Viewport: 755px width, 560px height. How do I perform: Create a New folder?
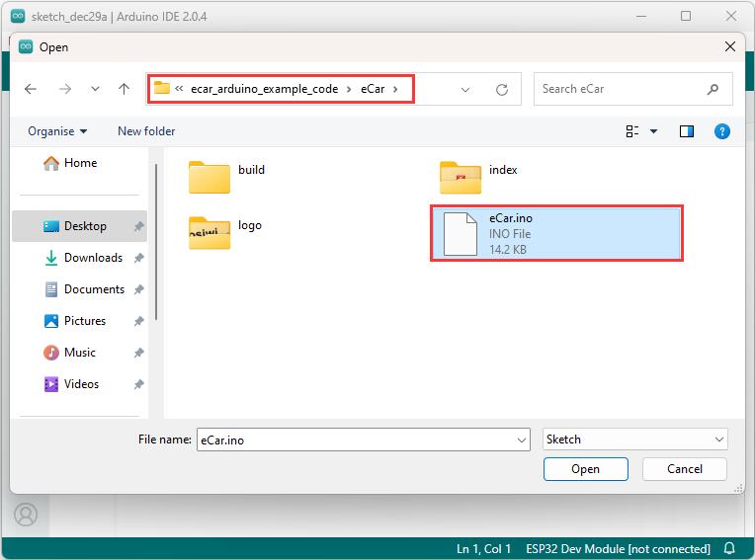[146, 131]
